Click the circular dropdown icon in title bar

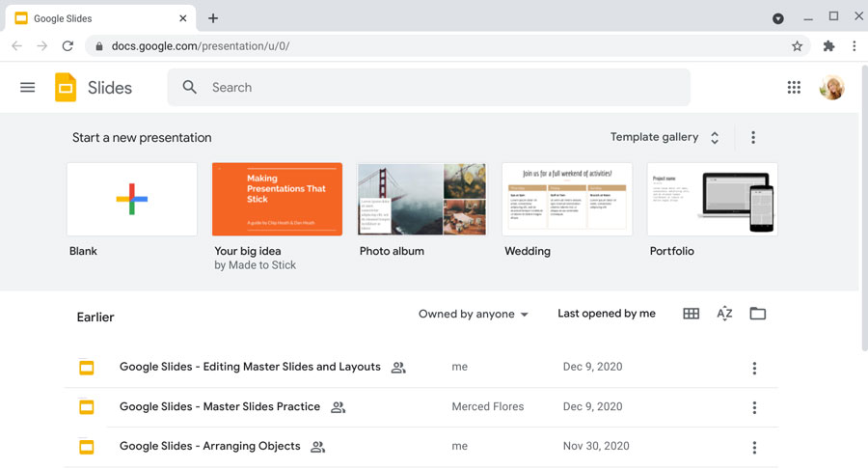click(x=777, y=19)
